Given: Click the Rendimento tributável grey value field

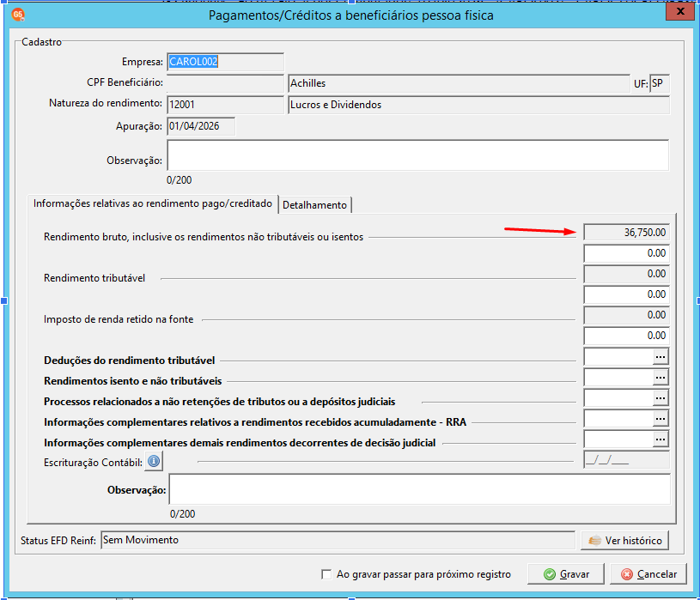Looking at the screenshot, I should [626, 274].
